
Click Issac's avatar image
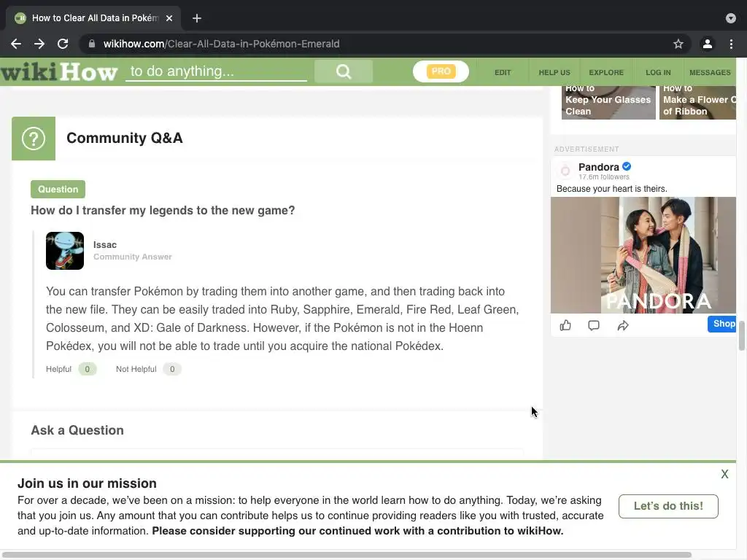click(65, 251)
